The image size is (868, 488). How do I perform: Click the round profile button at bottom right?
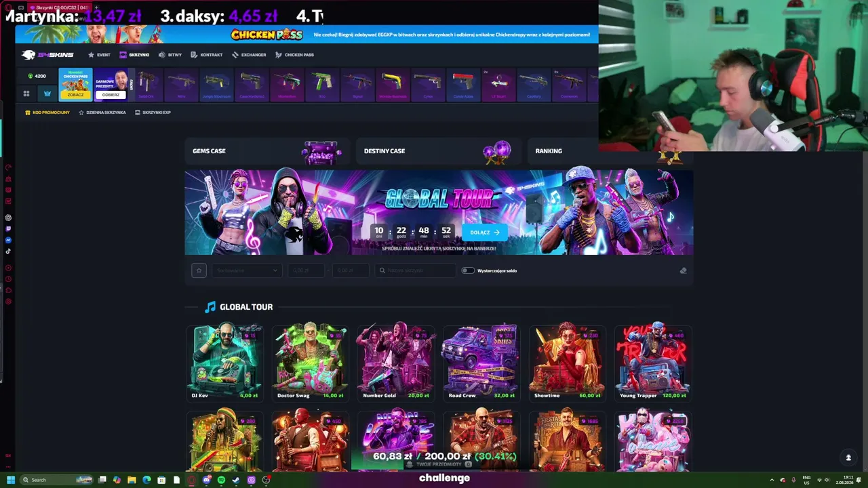848,457
